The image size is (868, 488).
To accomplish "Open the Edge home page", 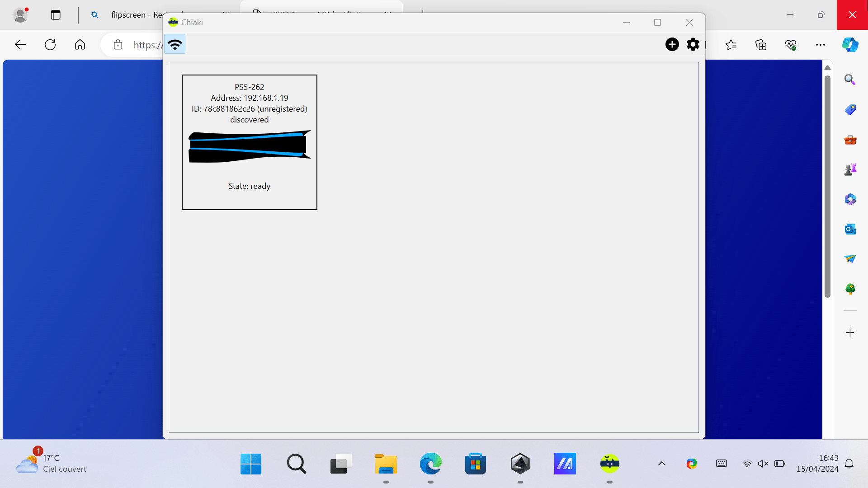I will (x=80, y=45).
